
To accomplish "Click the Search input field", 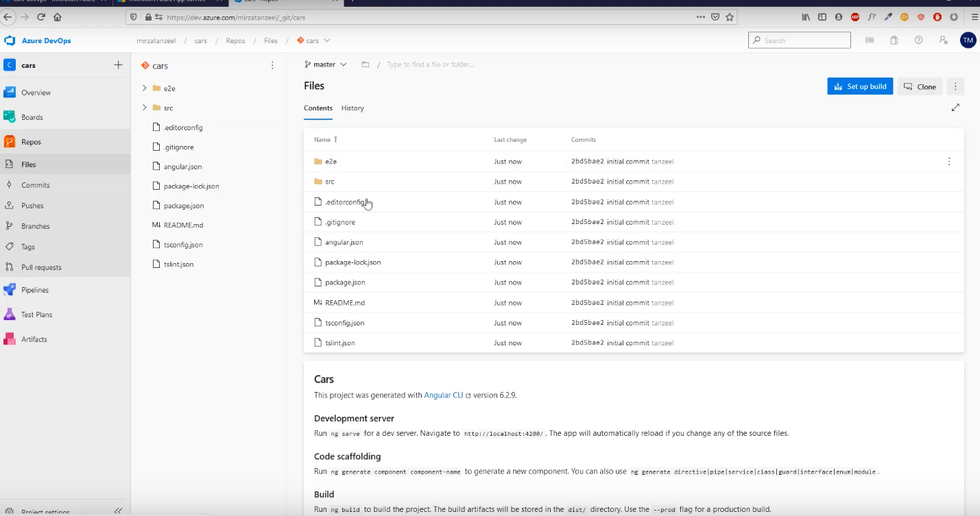I will (x=799, y=40).
